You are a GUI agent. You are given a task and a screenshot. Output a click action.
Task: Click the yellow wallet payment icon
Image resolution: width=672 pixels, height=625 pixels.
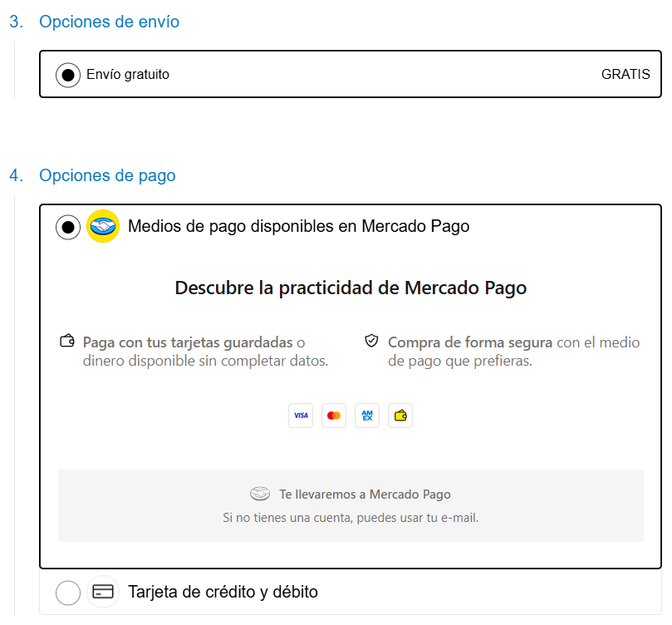[x=400, y=416]
